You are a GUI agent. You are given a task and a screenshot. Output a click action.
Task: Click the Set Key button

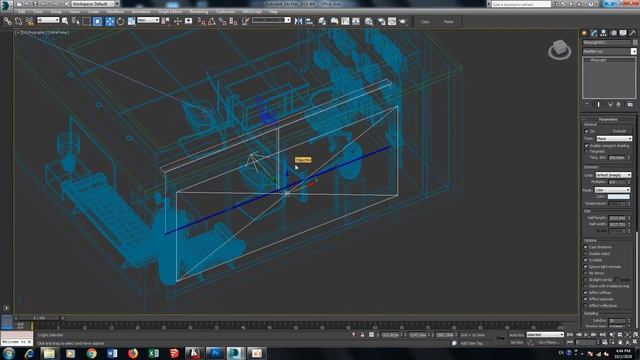tap(516, 342)
